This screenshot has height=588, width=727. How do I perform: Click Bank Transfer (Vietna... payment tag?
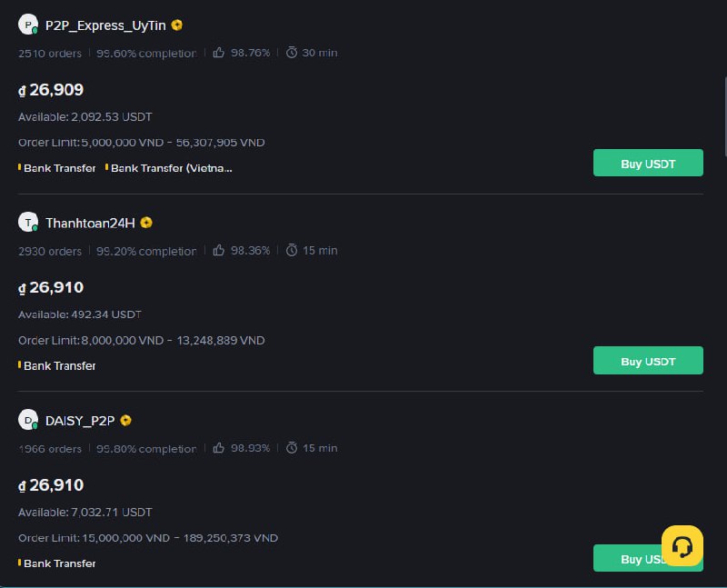(x=171, y=168)
